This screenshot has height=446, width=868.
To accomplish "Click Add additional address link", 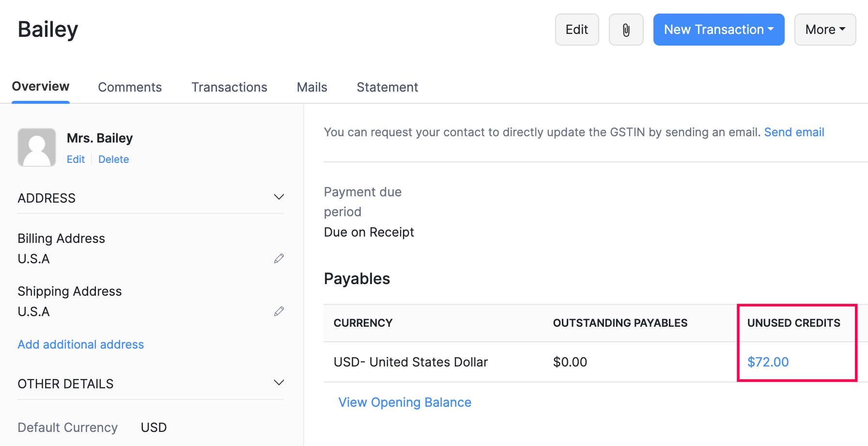I will [x=81, y=345].
